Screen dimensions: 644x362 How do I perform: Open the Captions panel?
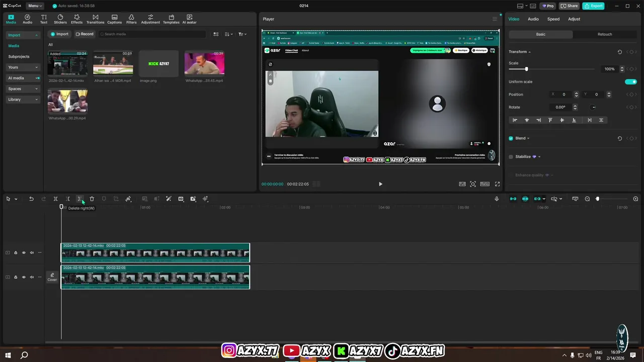click(x=114, y=19)
